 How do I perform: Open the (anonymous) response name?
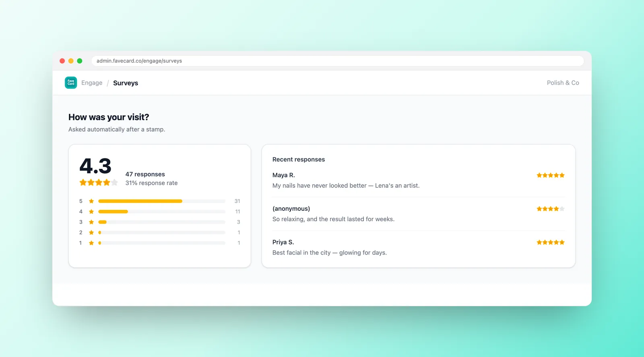pos(291,209)
